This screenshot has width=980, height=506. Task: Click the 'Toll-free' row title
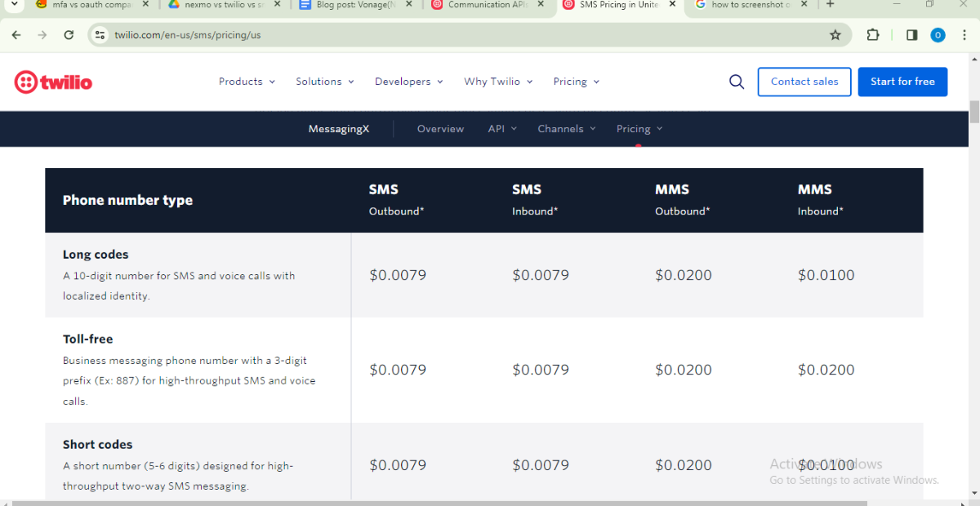[x=87, y=339]
